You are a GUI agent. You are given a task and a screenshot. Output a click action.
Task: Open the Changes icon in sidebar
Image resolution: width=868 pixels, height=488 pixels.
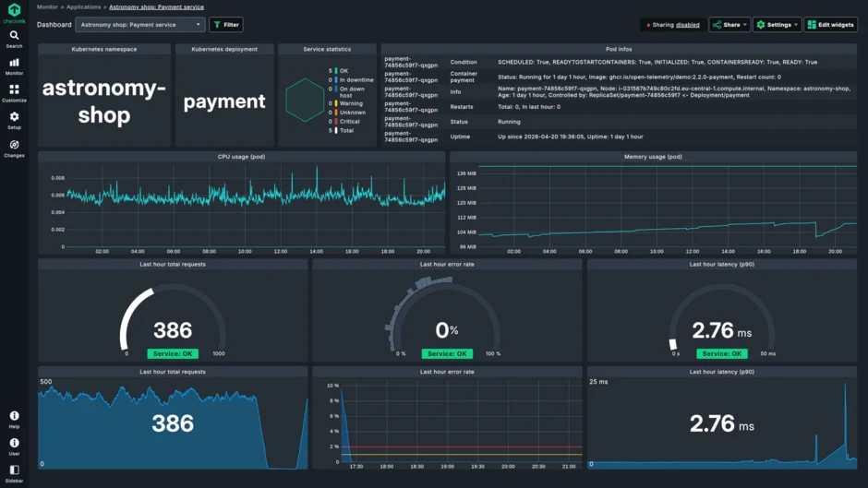[x=14, y=149]
